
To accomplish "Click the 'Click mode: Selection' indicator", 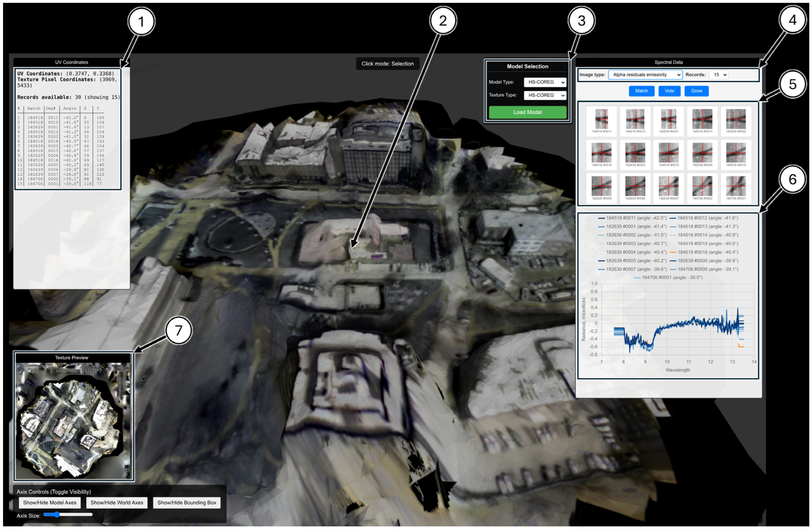I will click(387, 64).
